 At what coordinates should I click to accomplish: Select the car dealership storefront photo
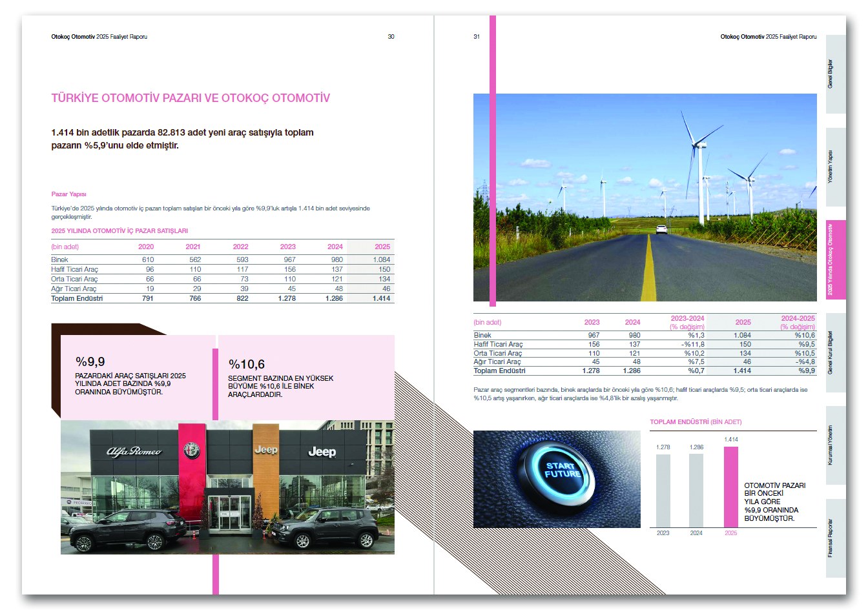point(227,487)
